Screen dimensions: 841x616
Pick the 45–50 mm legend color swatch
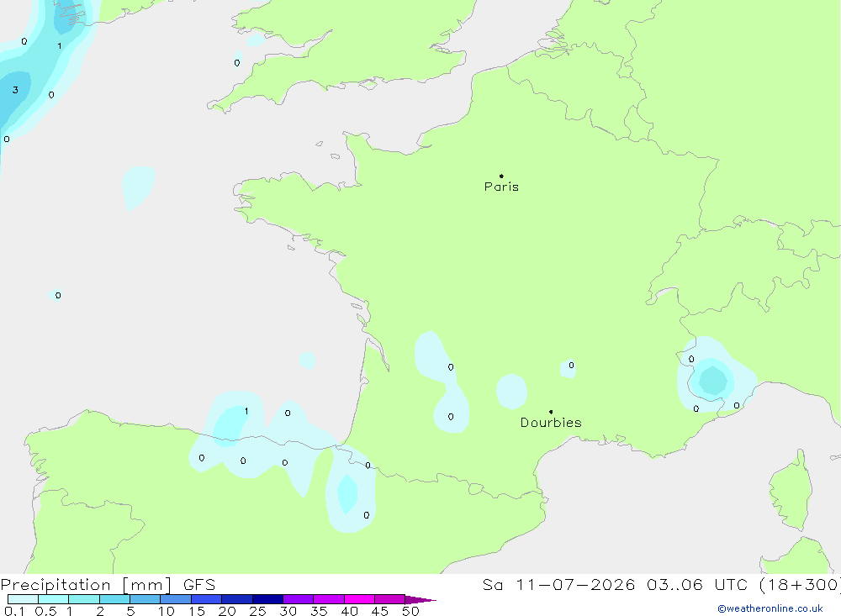[390, 599]
